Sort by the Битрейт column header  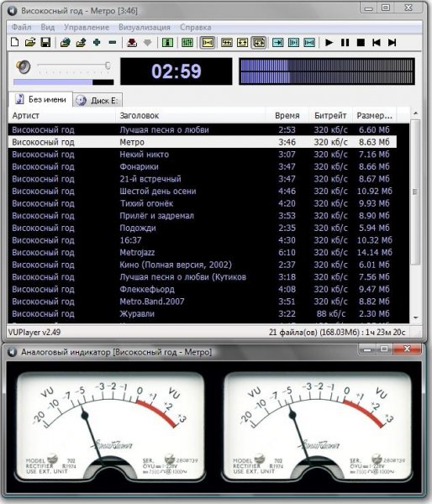click(x=330, y=115)
